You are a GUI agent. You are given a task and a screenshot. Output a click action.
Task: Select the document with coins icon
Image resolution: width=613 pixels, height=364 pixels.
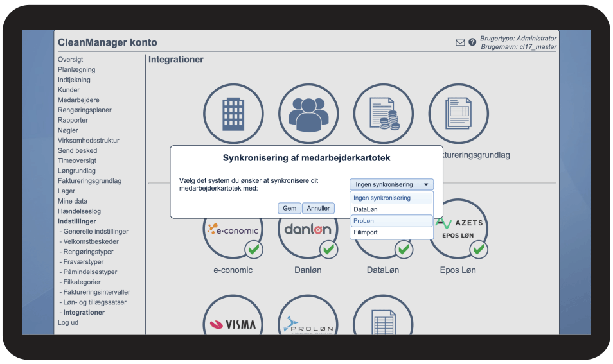coord(384,114)
